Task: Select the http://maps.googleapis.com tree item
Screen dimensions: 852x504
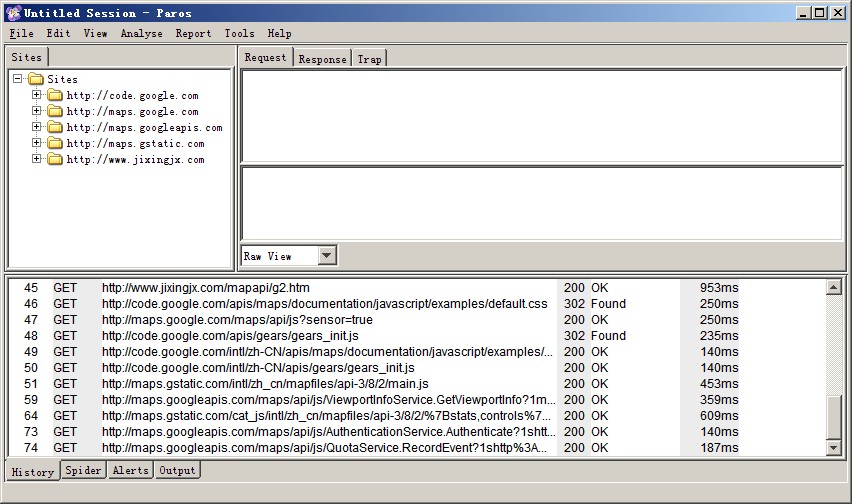Action: click(x=145, y=128)
